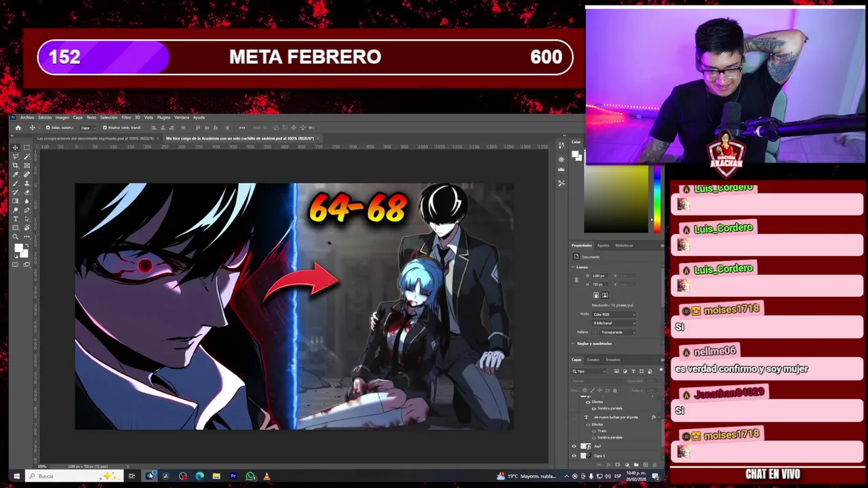Select the Zoom tool
868x488 pixels.
(16, 236)
